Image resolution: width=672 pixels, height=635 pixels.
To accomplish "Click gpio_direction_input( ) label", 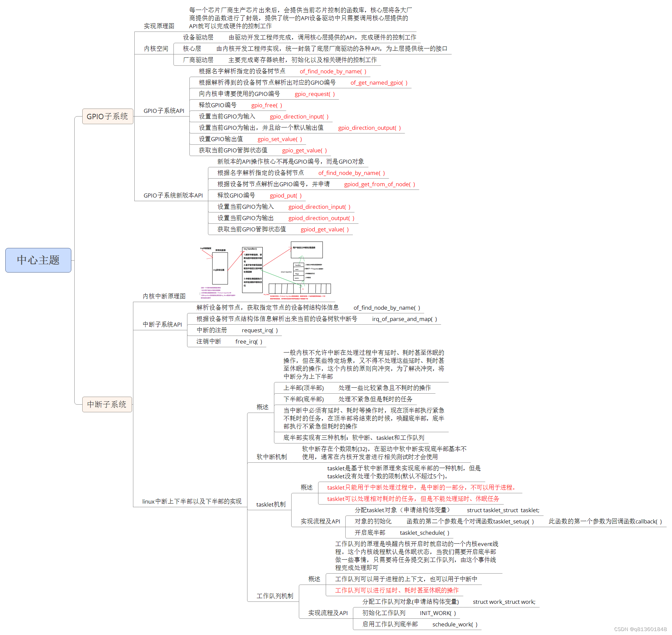I will (299, 117).
